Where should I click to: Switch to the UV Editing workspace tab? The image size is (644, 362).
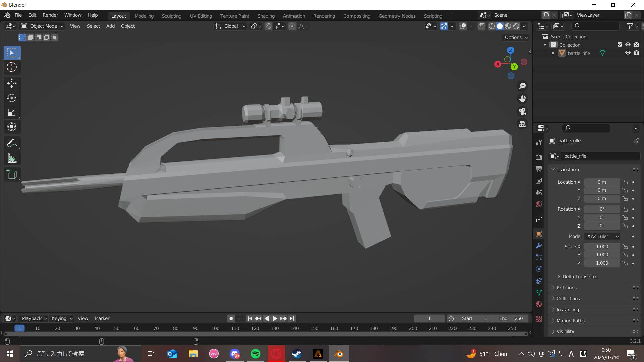coord(201,16)
